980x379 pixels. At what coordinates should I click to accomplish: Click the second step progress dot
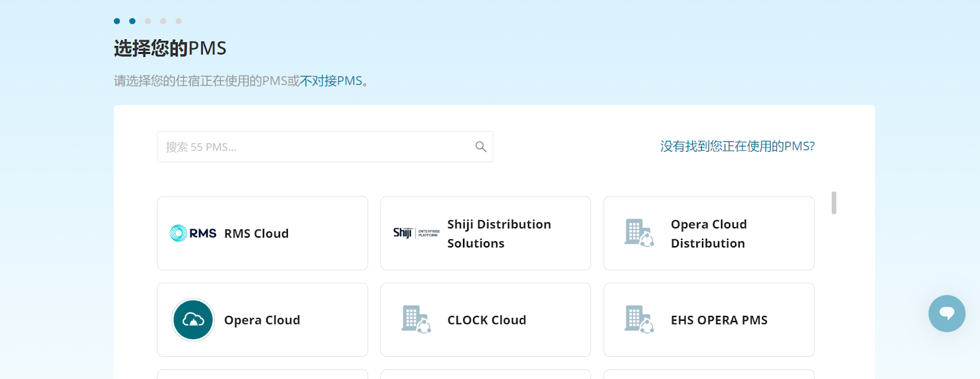pos(132,21)
